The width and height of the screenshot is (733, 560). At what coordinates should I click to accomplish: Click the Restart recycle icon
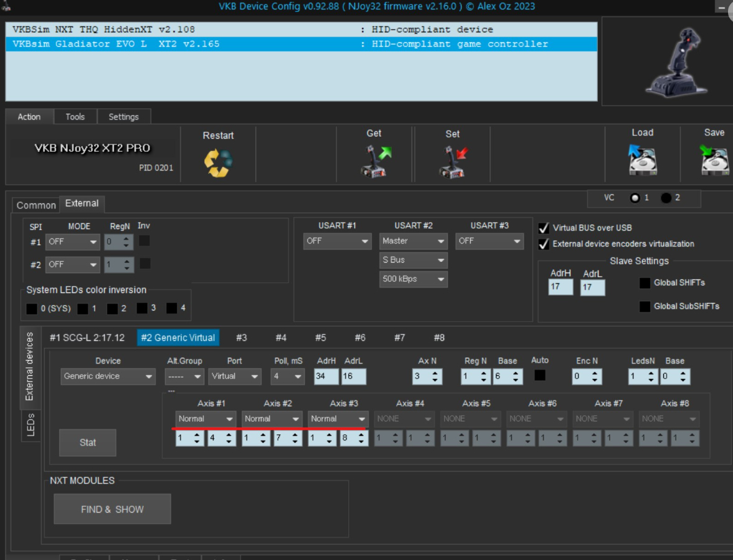[x=218, y=162]
